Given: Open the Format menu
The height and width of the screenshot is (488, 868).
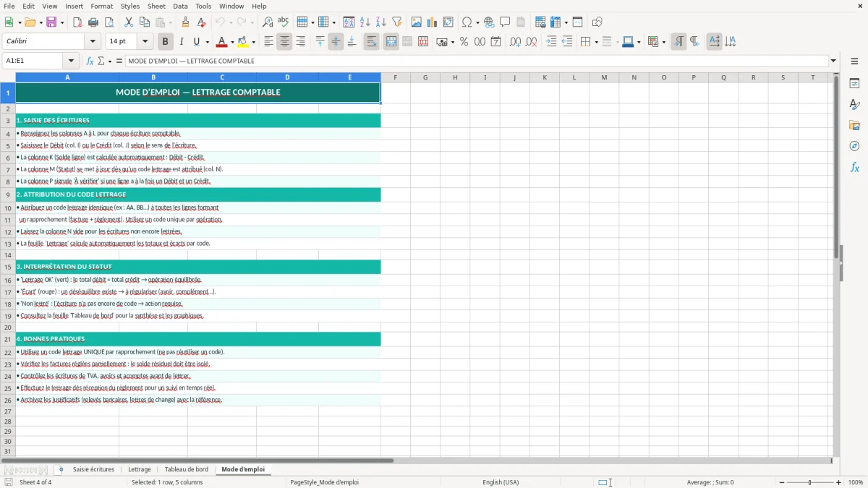Looking at the screenshot, I should [x=102, y=6].
